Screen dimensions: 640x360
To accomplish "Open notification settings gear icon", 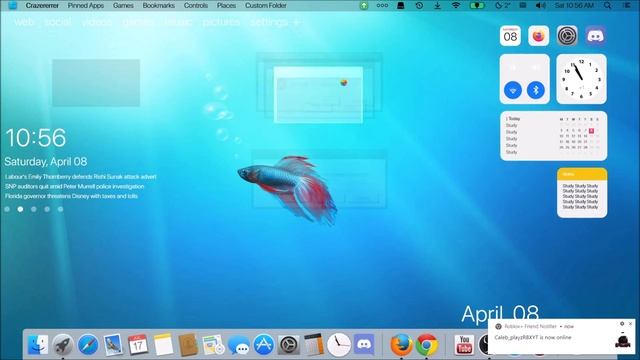I will pyautogui.click(x=622, y=324).
